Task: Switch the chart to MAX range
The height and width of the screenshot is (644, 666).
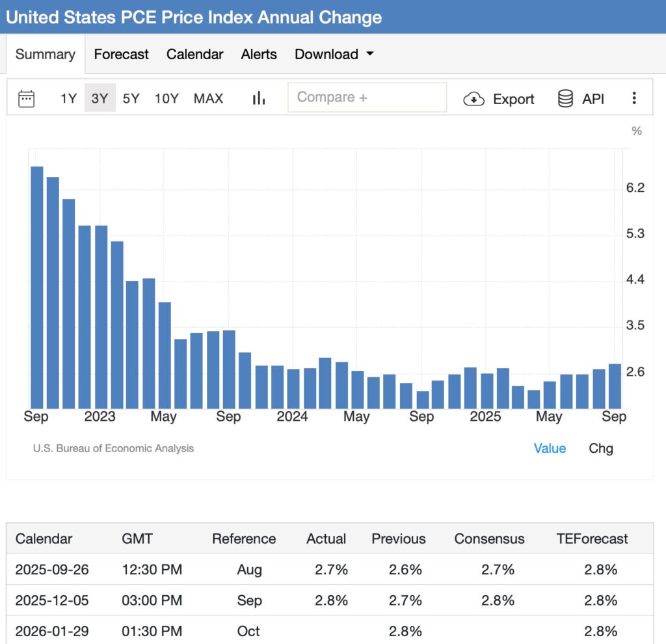Action: pos(208,98)
